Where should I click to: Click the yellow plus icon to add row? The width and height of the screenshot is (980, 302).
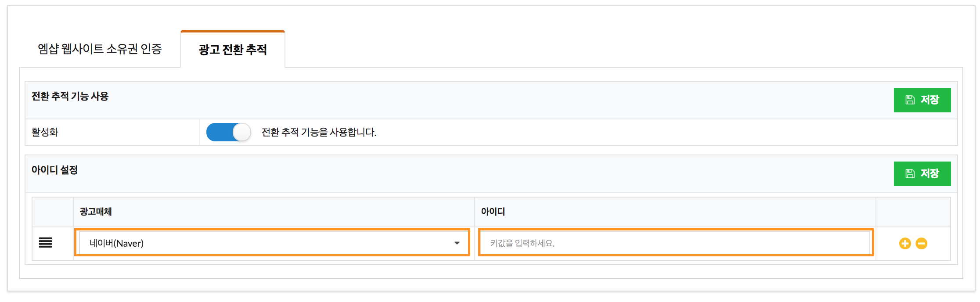(905, 244)
